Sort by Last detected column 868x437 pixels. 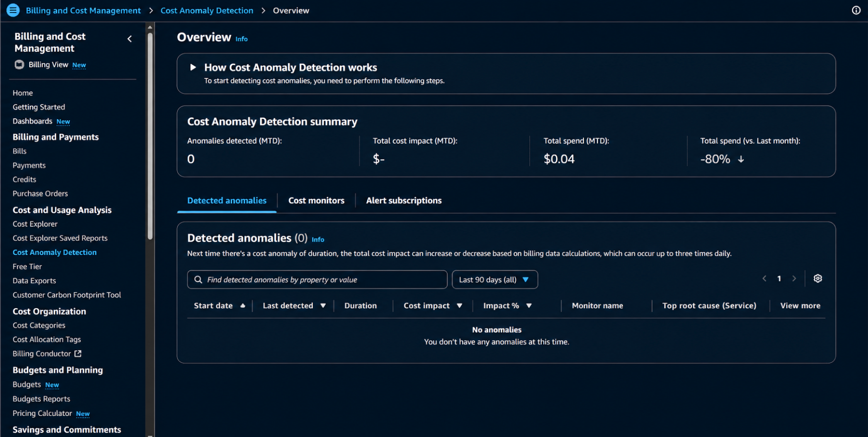(294, 306)
